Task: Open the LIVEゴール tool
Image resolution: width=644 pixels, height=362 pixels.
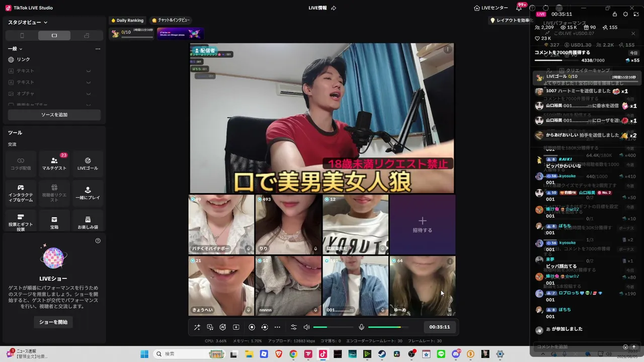Action: coord(88,164)
